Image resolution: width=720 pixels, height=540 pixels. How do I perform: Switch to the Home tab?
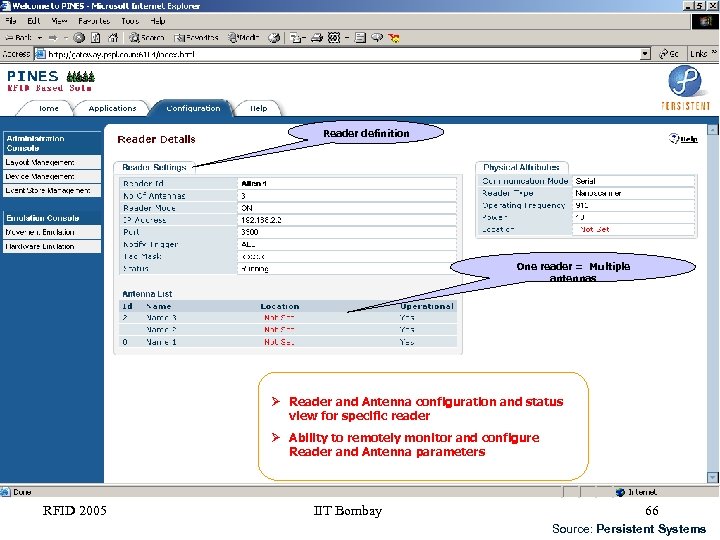click(x=47, y=108)
